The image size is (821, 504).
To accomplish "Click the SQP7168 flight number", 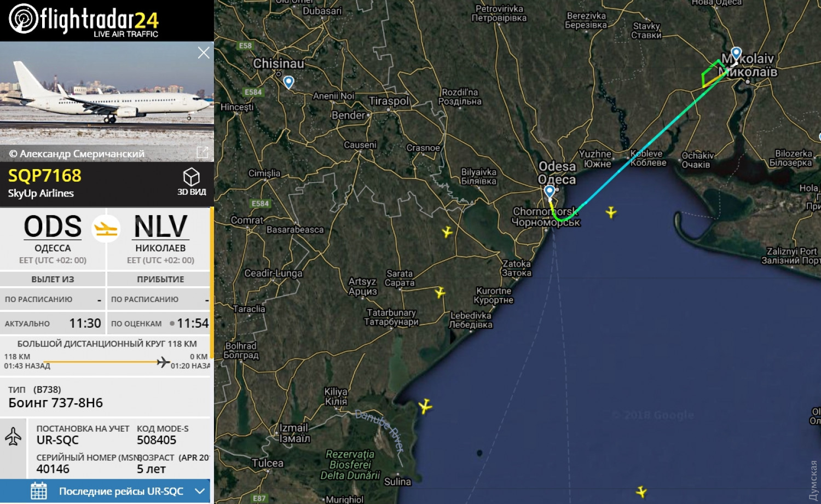I will coord(45,176).
